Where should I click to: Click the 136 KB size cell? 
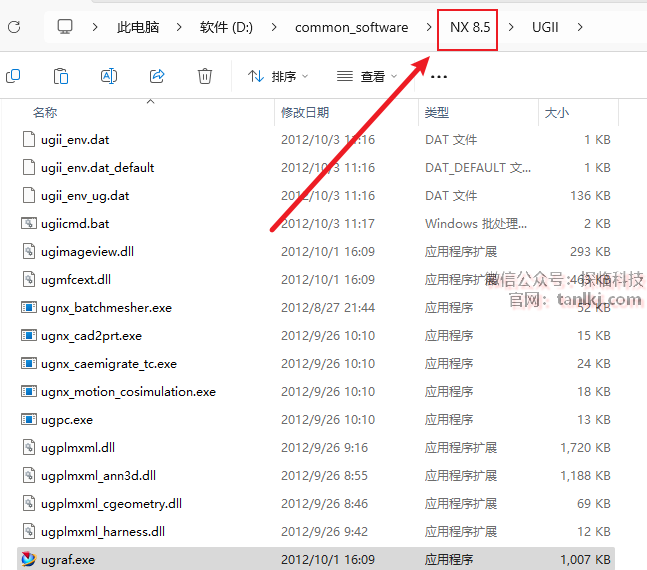point(590,196)
